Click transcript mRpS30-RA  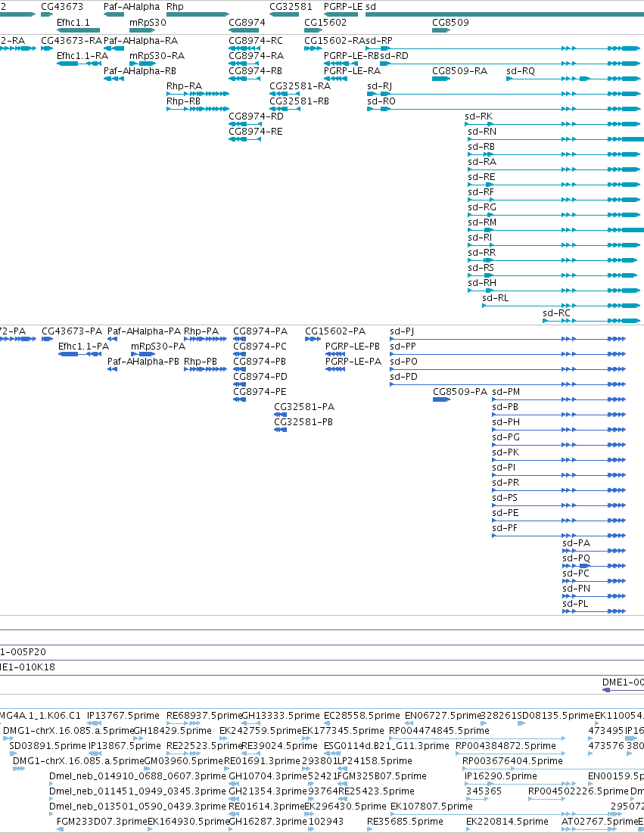click(157, 56)
